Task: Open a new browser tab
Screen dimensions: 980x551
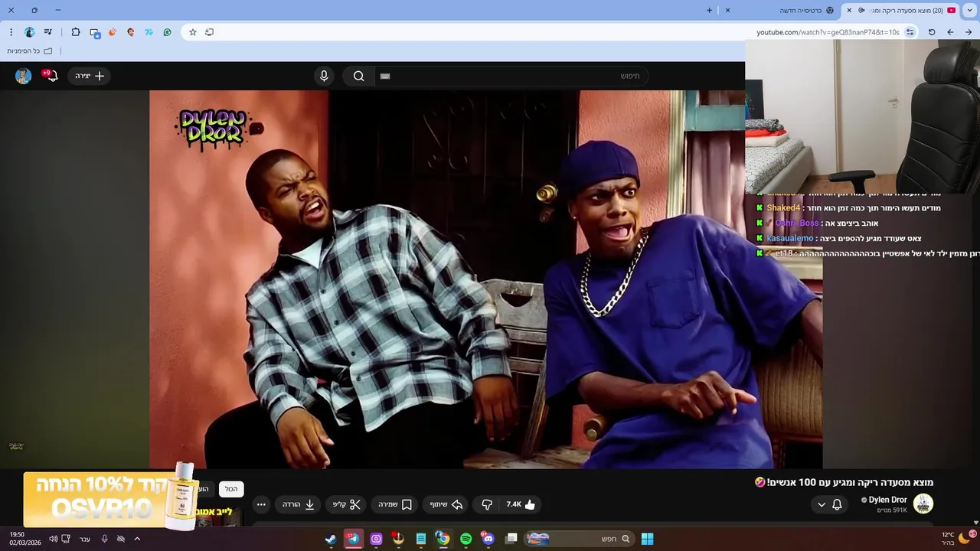Action: pyautogui.click(x=709, y=10)
